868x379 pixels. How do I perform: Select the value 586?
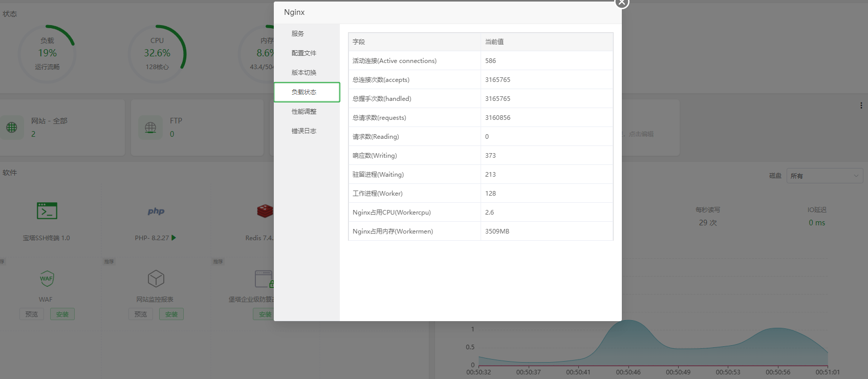coord(490,61)
